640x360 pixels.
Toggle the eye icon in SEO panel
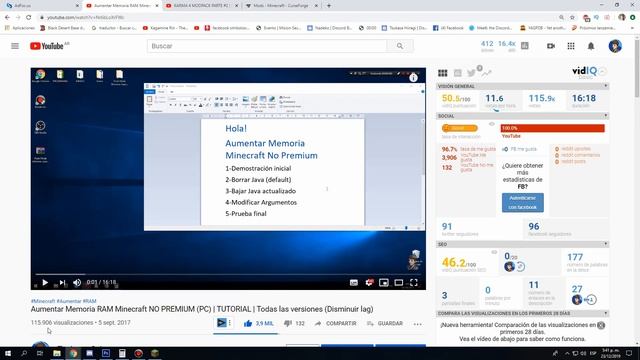tap(494, 252)
